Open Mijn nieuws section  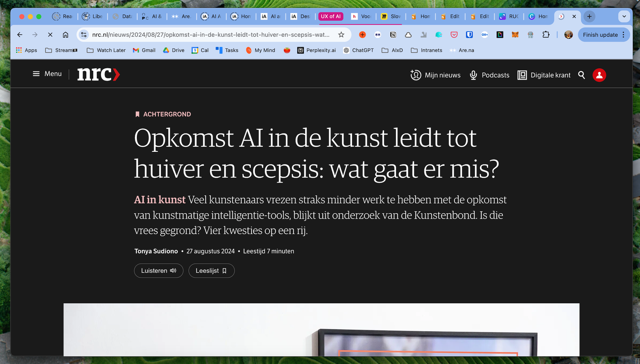[x=435, y=75]
